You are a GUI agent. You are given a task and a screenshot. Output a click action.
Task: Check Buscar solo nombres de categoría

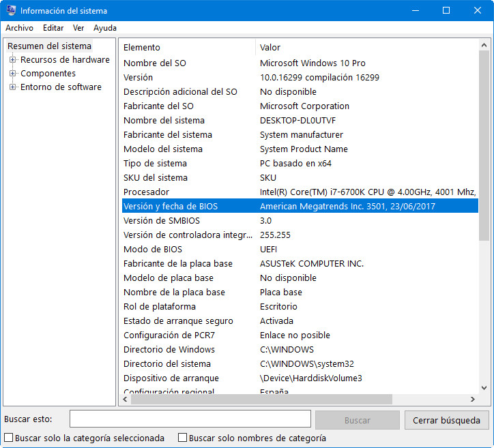pyautogui.click(x=182, y=438)
